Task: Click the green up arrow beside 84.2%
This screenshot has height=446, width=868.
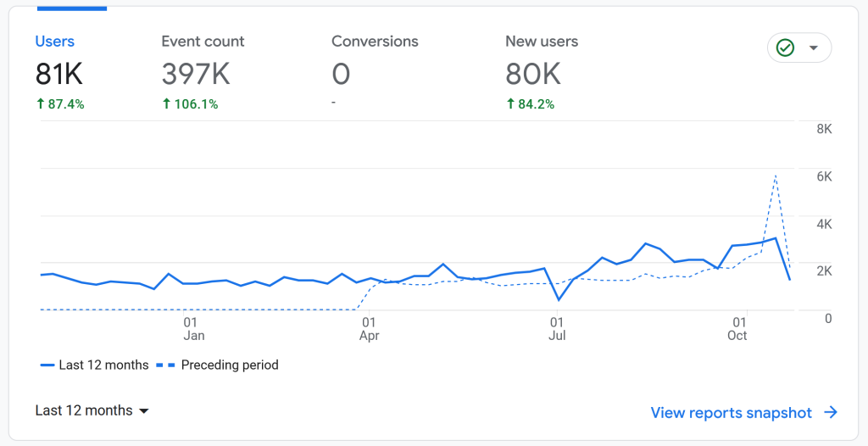Action: (x=510, y=104)
